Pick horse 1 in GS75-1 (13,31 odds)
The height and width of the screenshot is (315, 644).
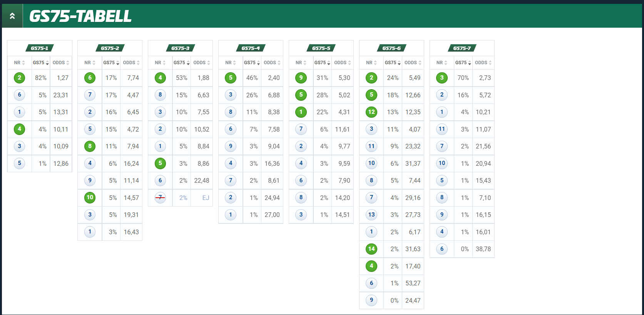(x=19, y=112)
